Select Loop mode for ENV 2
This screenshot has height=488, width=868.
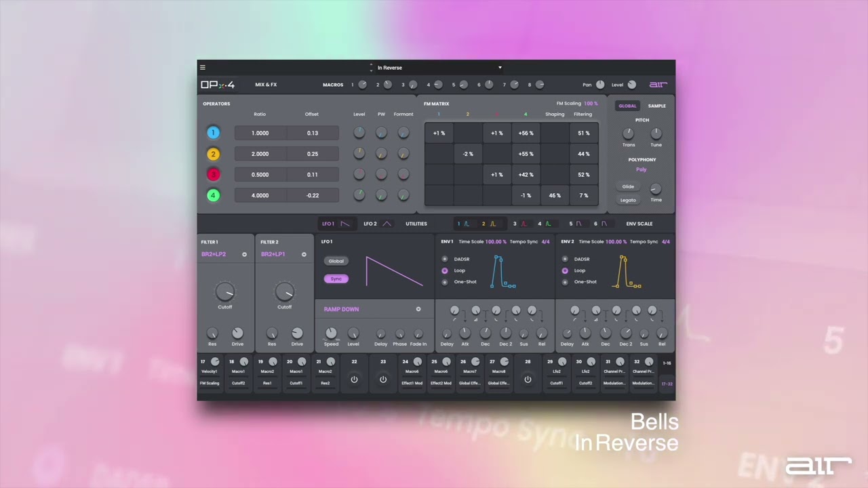[565, 270]
